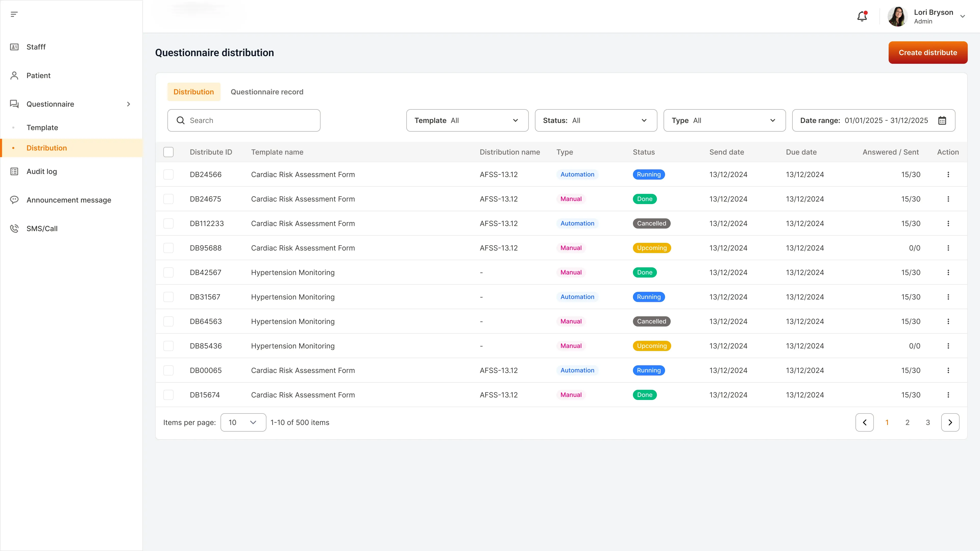Go to page 3
Screen dimensions: 980x551
pos(928,422)
